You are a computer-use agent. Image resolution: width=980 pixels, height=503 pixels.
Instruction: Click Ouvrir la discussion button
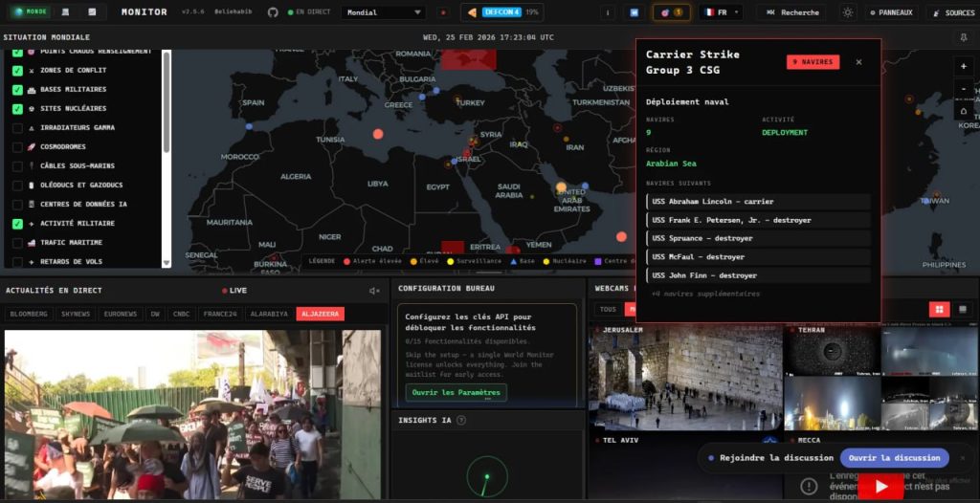coord(894,458)
